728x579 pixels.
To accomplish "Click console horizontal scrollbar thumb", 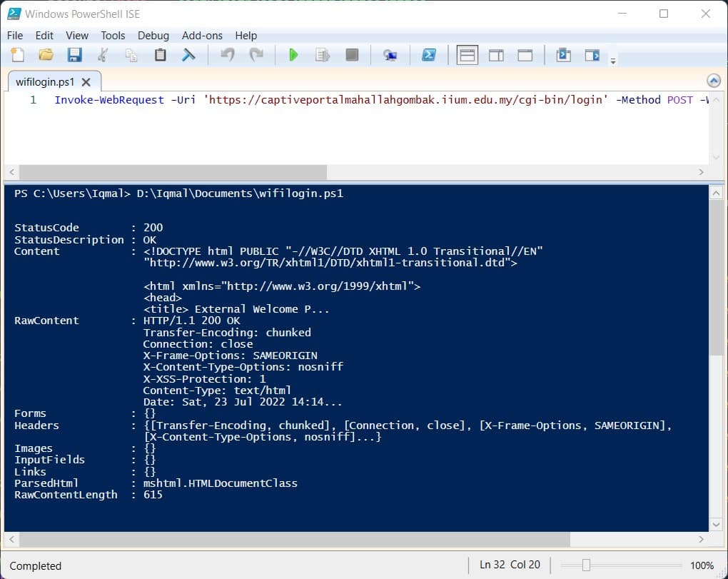I will point(294,539).
